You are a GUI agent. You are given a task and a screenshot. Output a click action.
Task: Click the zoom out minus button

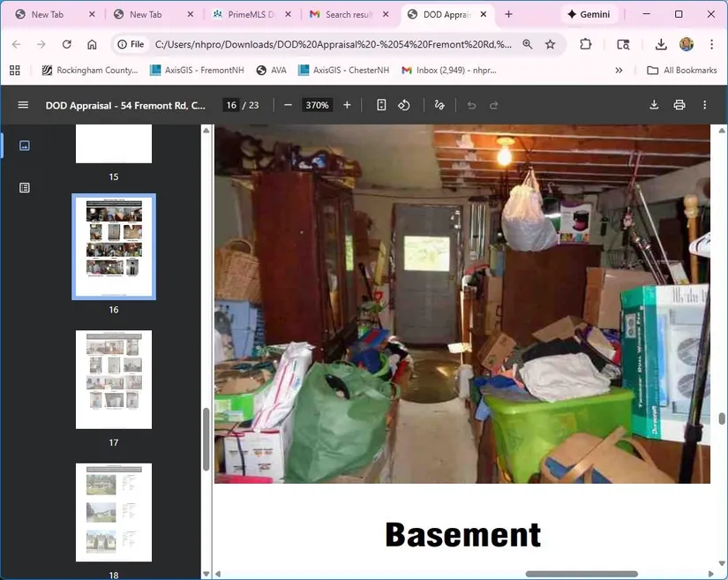click(x=288, y=105)
